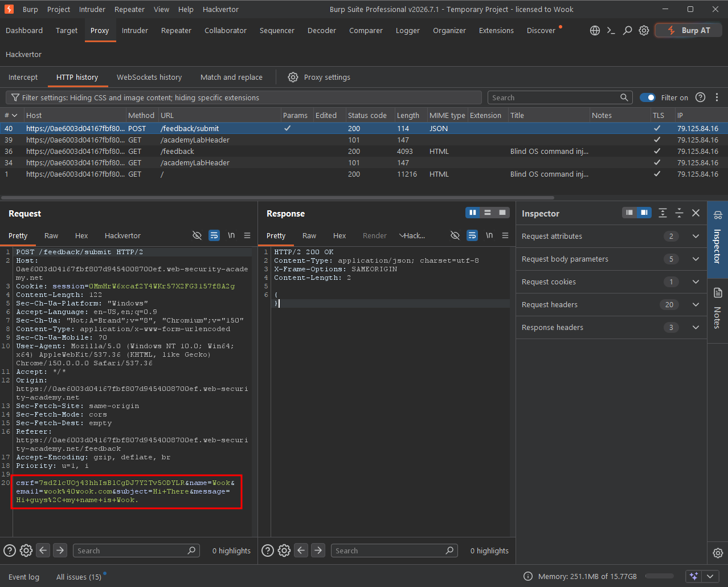Open the terminal prompt icon in top toolbar
The width and height of the screenshot is (728, 587).
[x=611, y=31]
